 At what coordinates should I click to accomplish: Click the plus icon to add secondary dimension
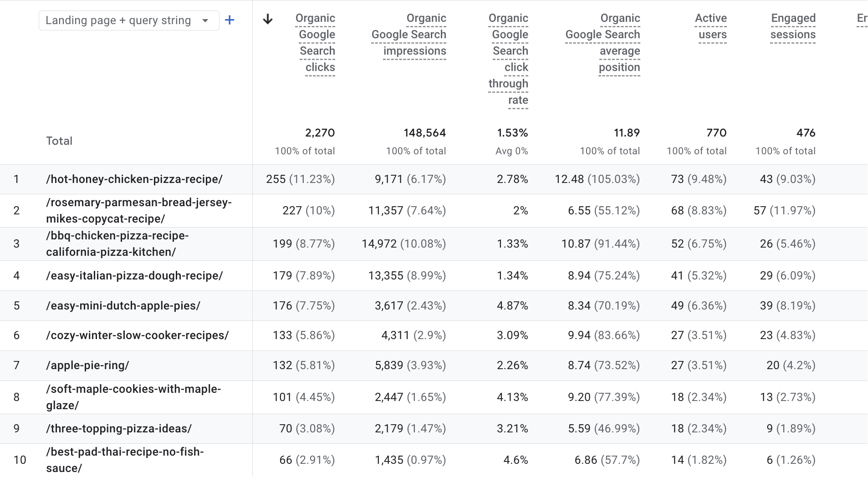point(230,20)
